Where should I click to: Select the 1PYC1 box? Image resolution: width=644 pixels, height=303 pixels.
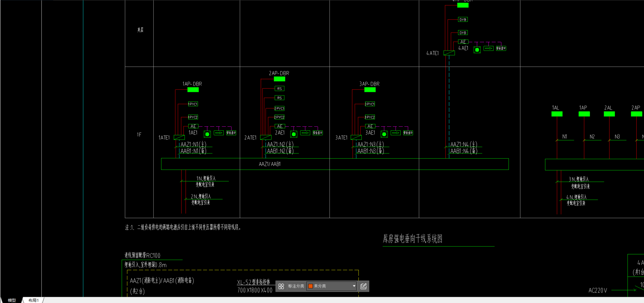(x=193, y=104)
